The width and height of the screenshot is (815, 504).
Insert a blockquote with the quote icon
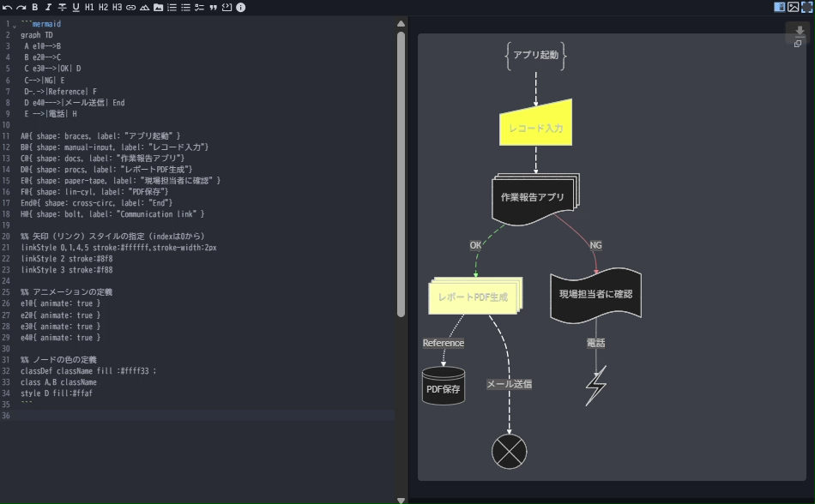point(213,7)
